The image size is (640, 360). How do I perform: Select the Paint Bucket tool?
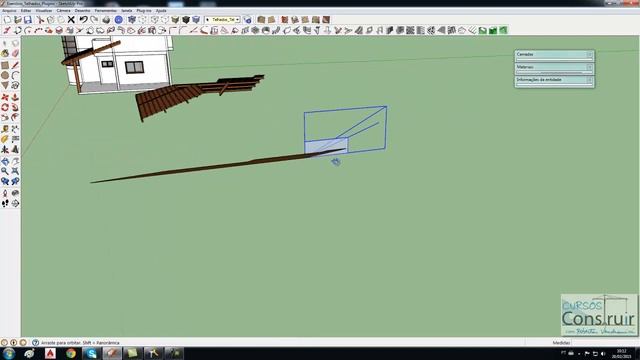point(5,53)
